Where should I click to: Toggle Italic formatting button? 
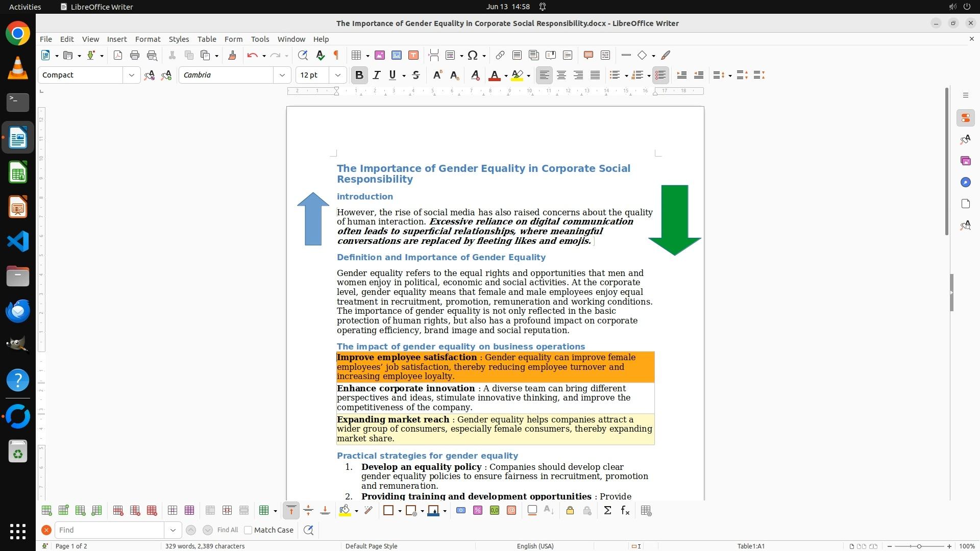coord(377,75)
